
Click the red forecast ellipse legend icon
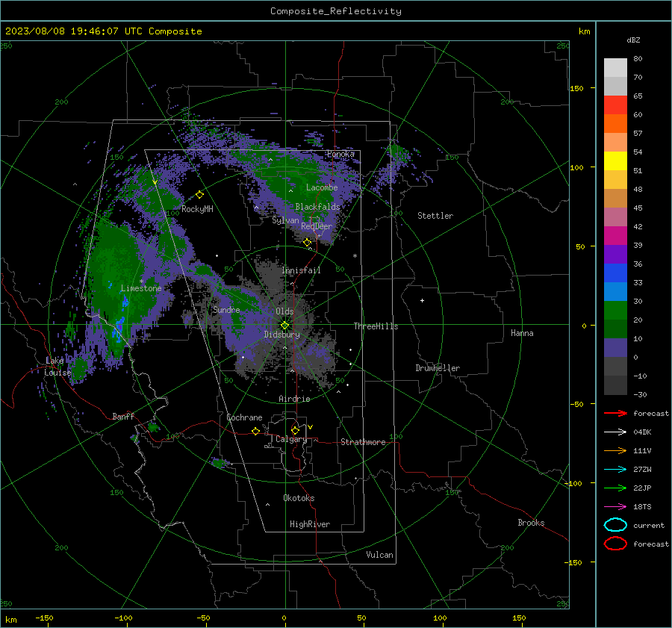[x=615, y=544]
